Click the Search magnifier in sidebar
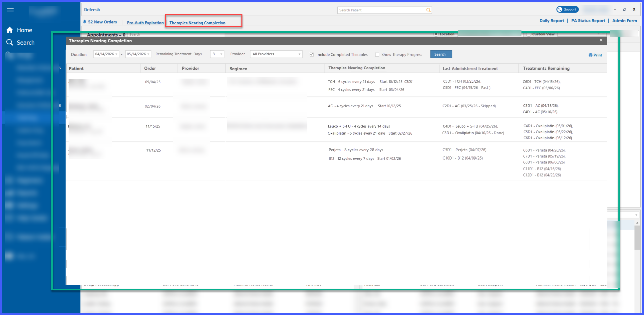 pyautogui.click(x=10, y=43)
